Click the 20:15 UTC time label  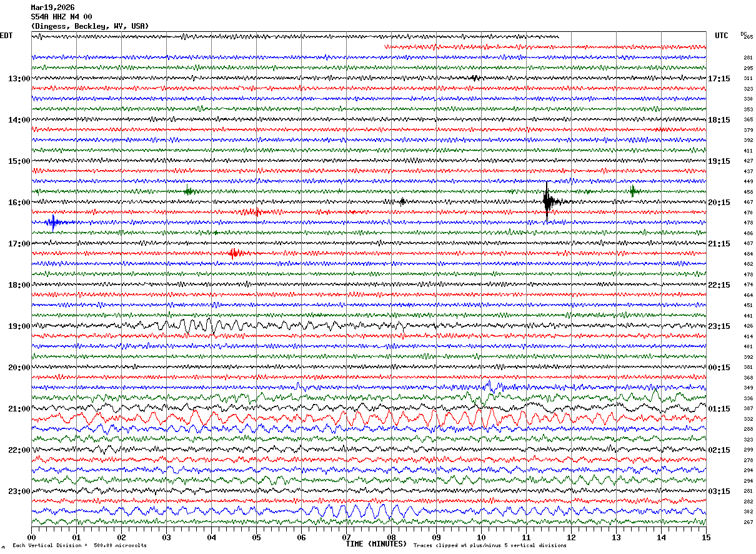pos(719,202)
